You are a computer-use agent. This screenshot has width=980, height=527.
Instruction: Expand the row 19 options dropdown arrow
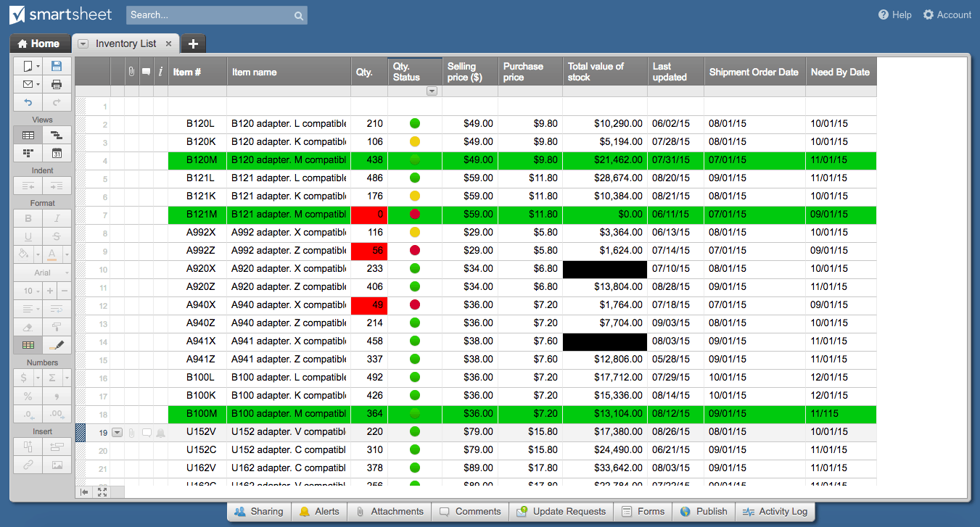click(117, 431)
